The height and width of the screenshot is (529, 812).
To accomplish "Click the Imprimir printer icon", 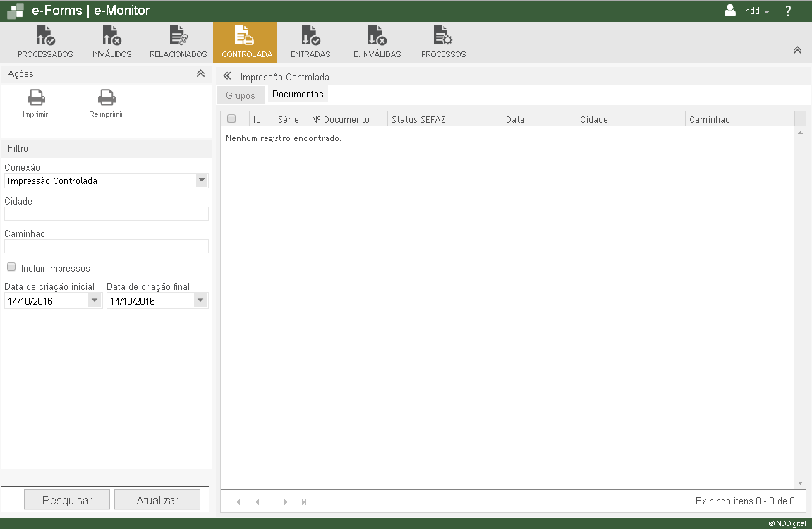I will tap(35, 98).
